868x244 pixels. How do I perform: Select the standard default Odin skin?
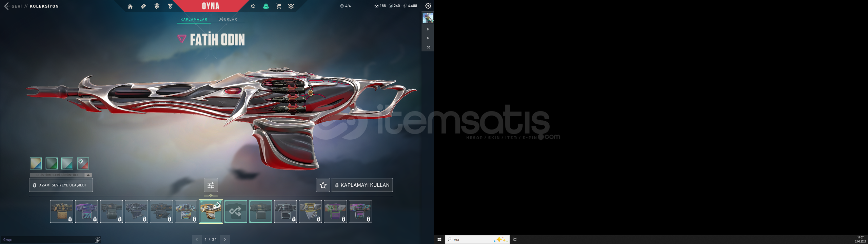click(261, 211)
